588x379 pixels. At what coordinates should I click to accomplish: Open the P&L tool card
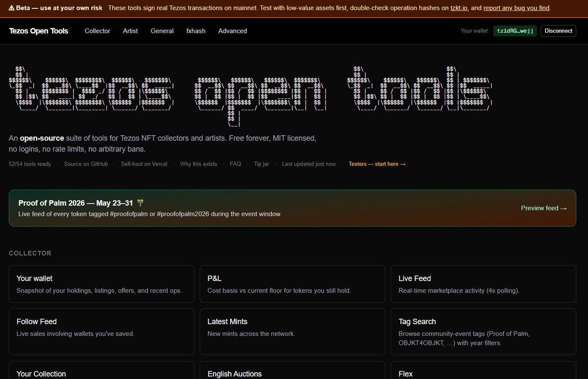pos(293,284)
